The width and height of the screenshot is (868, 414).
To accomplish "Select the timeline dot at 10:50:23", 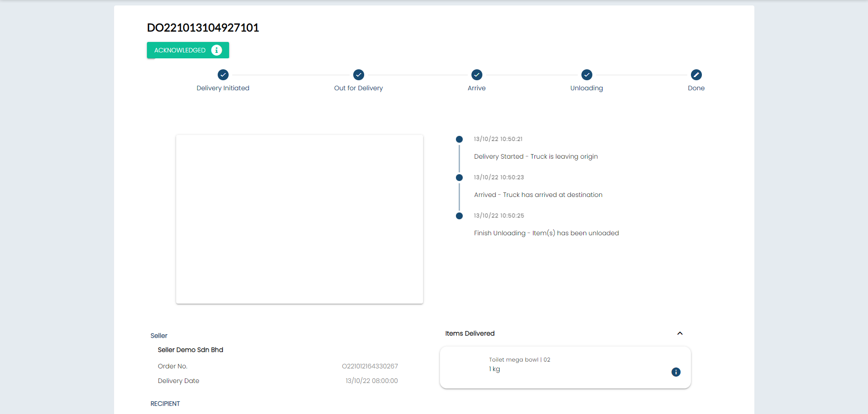I will (x=459, y=177).
